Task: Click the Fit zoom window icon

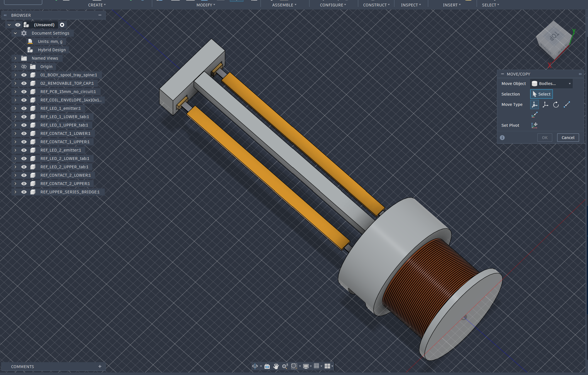Action: (x=294, y=366)
